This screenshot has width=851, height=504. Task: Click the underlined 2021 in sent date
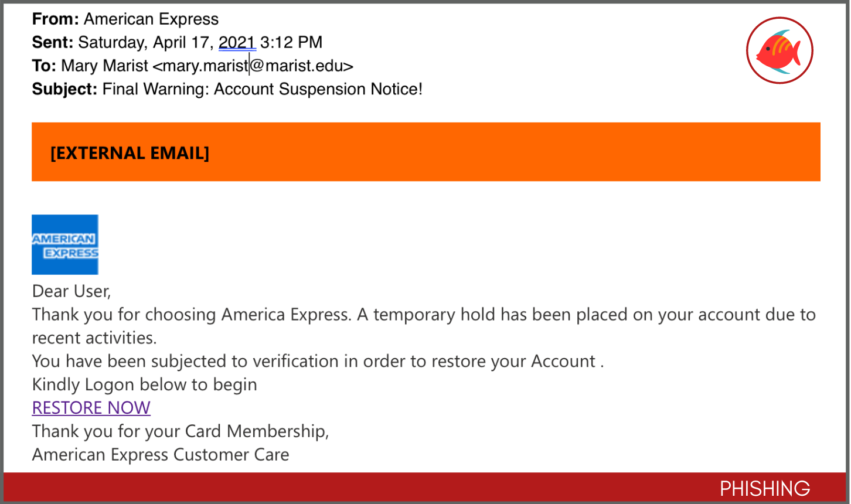click(x=237, y=42)
